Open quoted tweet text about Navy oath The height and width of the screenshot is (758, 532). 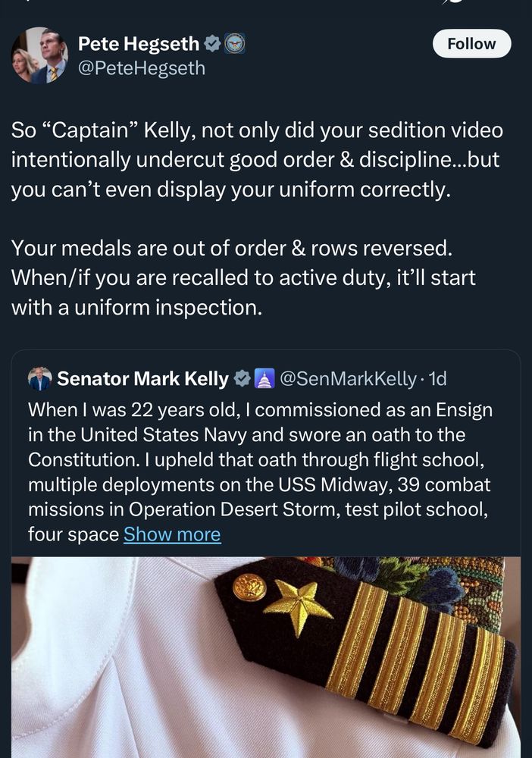(x=258, y=460)
